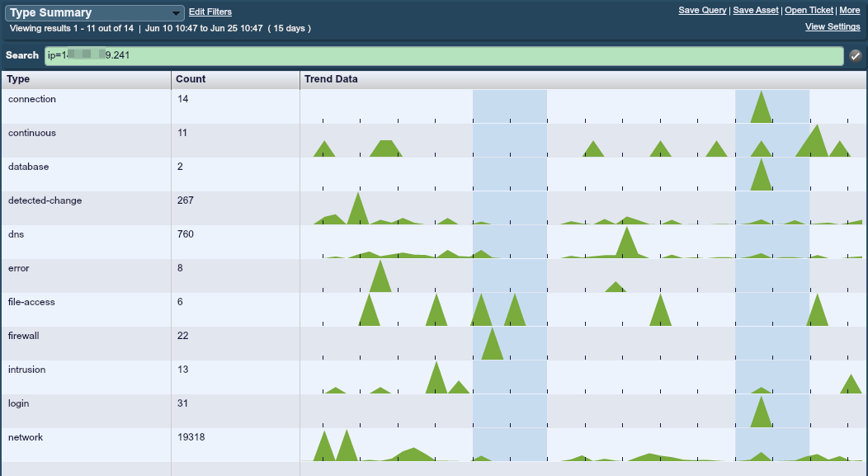Select the file-access type row
868x476 pixels.
tap(434, 309)
